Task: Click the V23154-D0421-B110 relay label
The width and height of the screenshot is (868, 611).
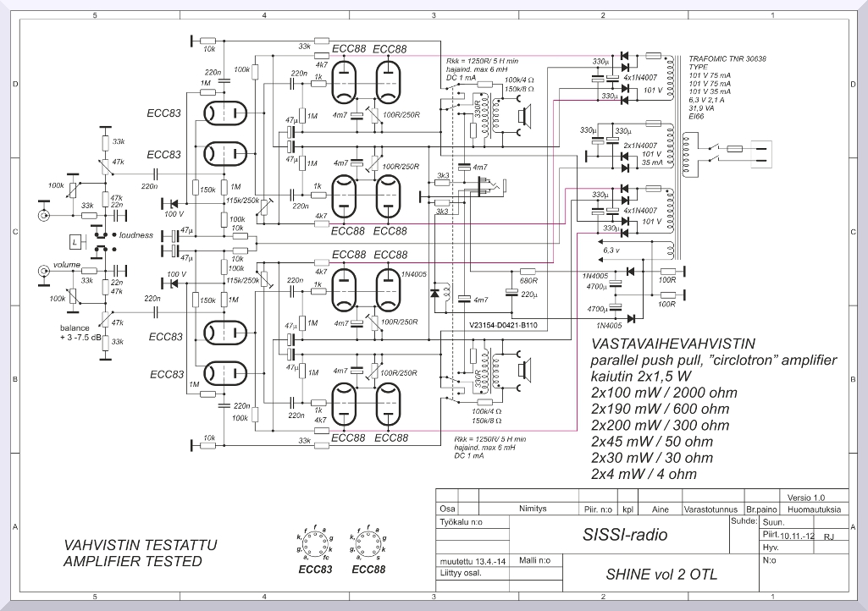Action: click(x=509, y=324)
